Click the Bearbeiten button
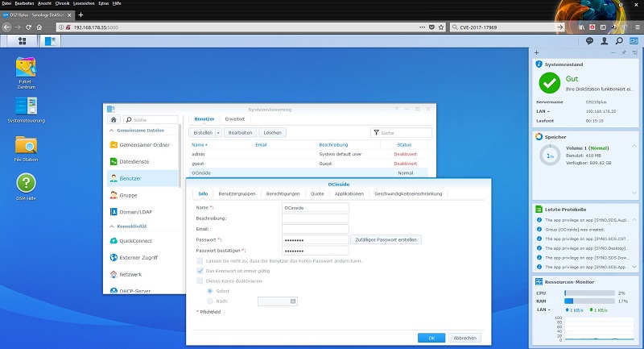644x349 pixels. coord(240,133)
